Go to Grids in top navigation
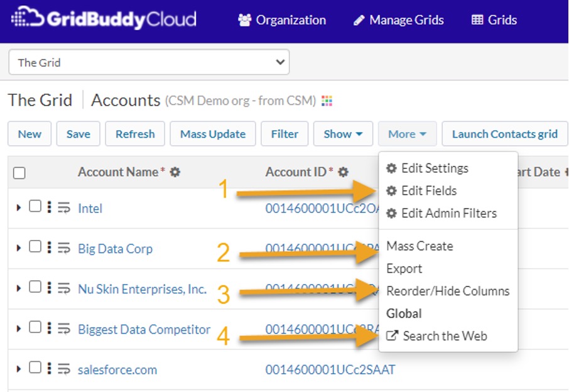 494,20
